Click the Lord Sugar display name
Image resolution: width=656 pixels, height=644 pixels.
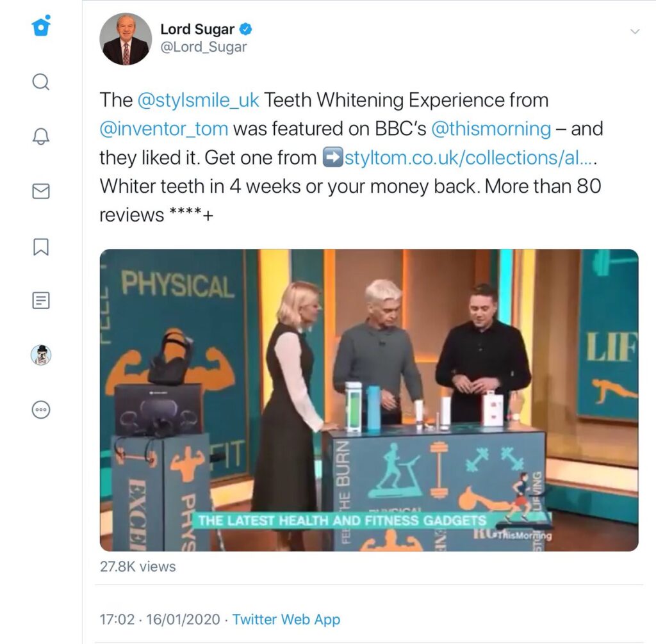pos(197,29)
